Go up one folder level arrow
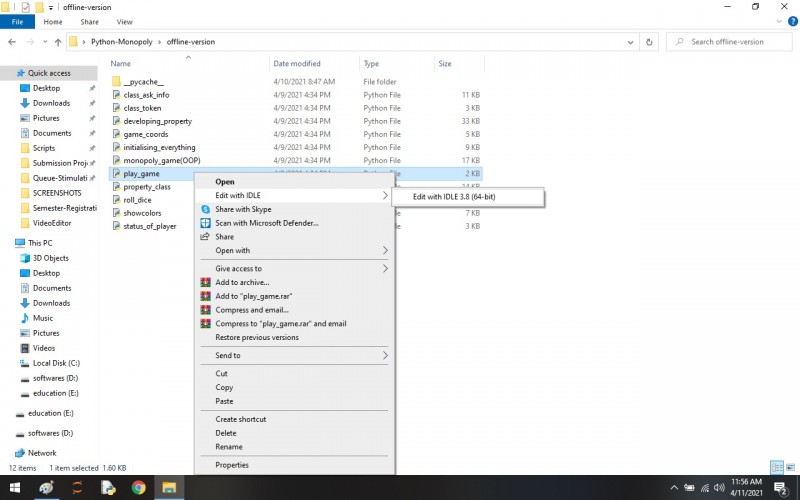 coord(58,42)
